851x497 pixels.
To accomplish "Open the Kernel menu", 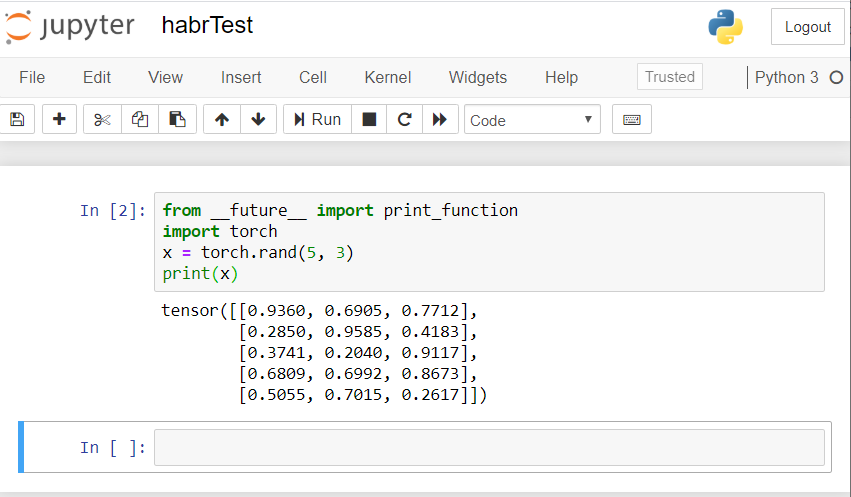I will [x=388, y=77].
